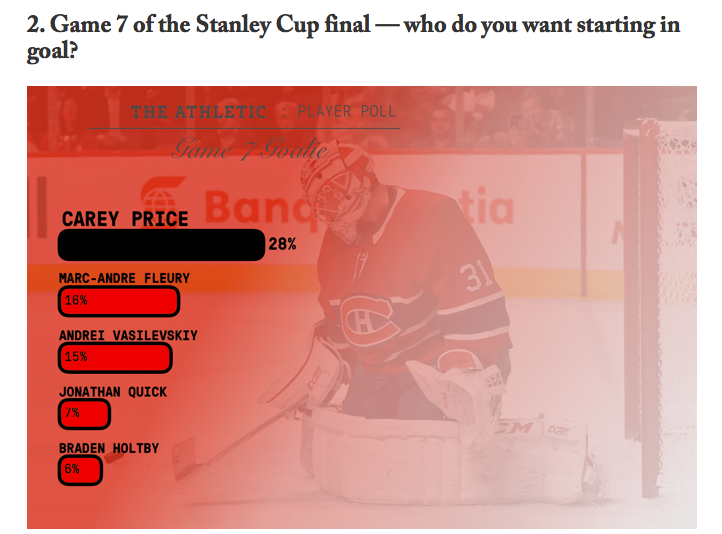Click the BRADEN HOLTBY name label

[x=109, y=448]
